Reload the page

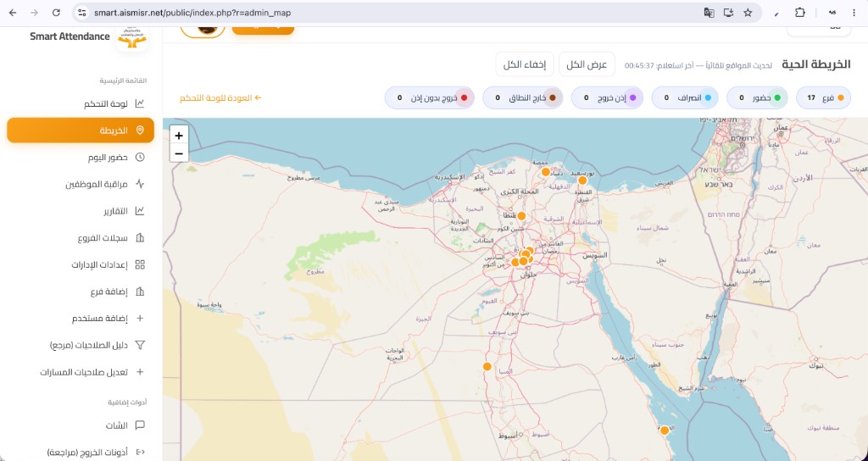(x=56, y=13)
